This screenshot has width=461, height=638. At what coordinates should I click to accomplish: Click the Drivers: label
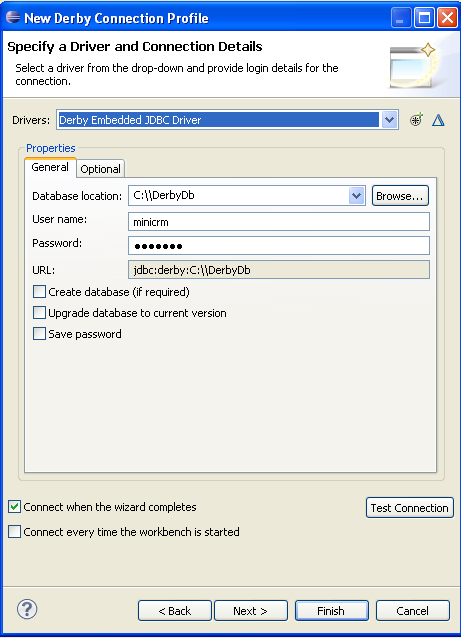tap(31, 120)
